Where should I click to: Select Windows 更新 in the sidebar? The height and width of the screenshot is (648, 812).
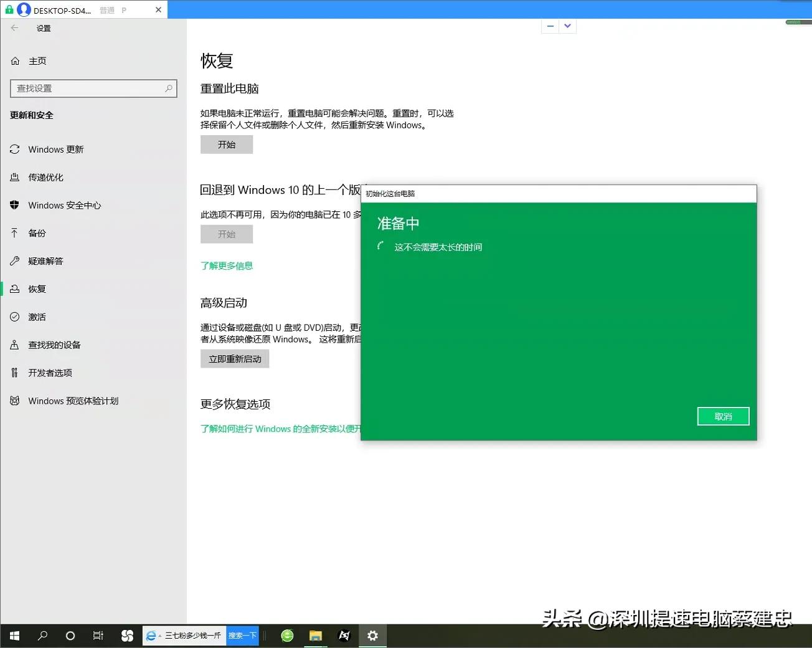[55, 149]
